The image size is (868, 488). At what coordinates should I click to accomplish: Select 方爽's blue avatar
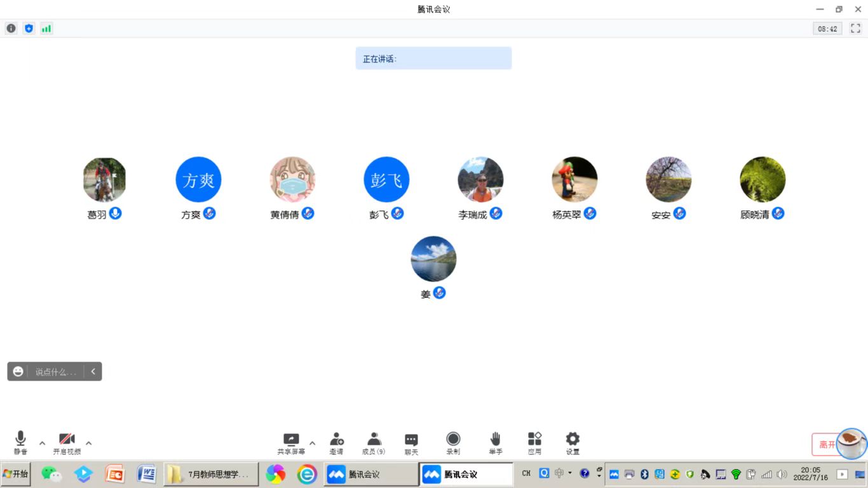[x=198, y=180]
